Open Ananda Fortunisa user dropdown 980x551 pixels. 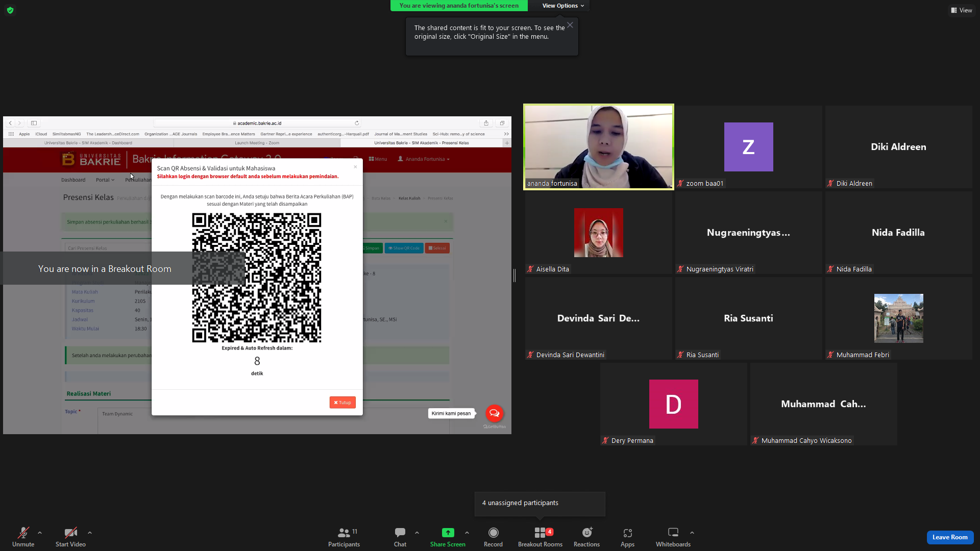coord(424,159)
